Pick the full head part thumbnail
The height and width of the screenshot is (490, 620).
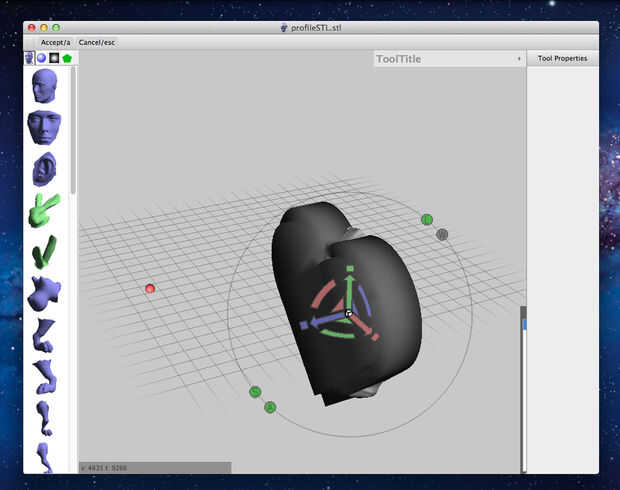(44, 86)
